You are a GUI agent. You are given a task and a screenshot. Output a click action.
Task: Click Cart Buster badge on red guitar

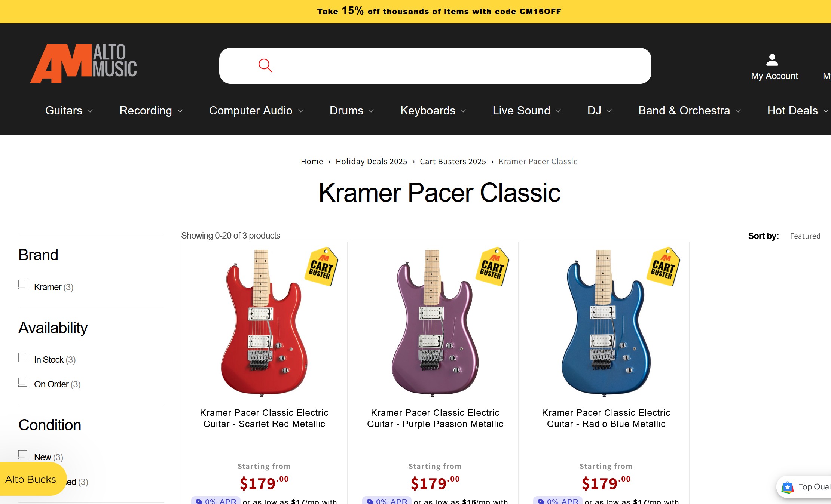pos(321,267)
